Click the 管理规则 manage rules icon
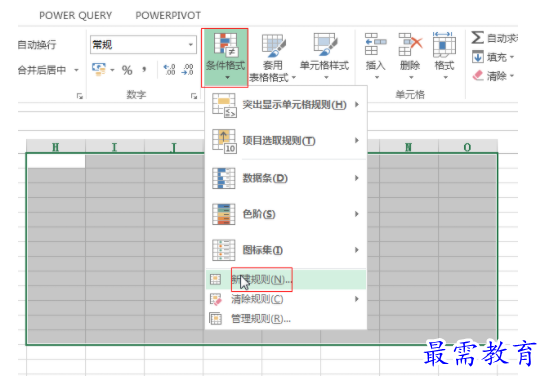The height and width of the screenshot is (385, 545). pos(215,319)
